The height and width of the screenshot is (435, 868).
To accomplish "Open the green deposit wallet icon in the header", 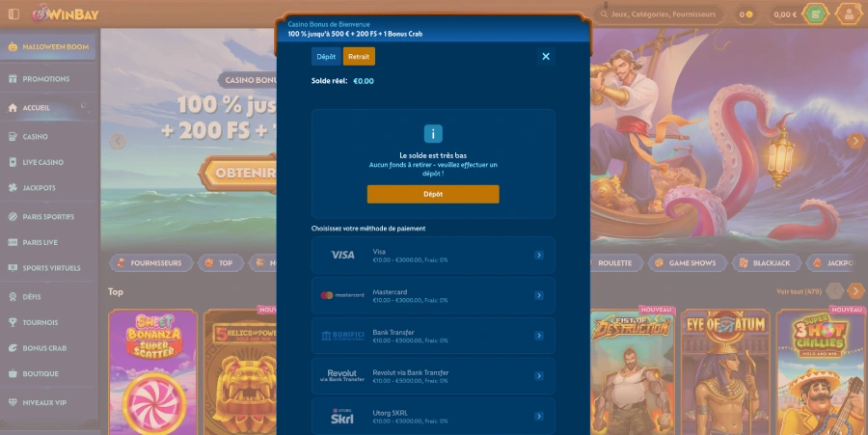I will [x=816, y=14].
